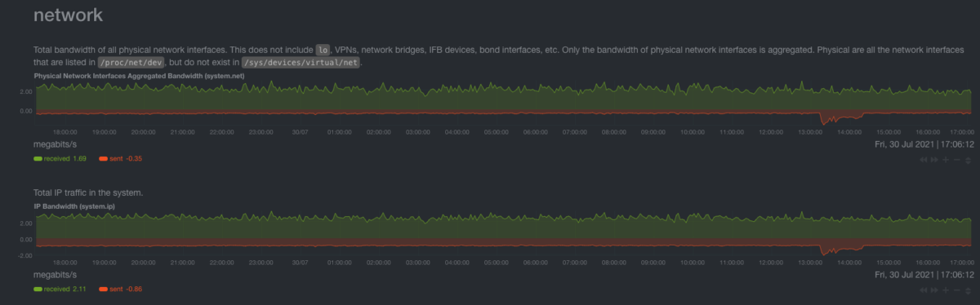980x305 pixels.
Task: Zoom out the IP Bandwidth chart
Action: pyautogui.click(x=957, y=290)
